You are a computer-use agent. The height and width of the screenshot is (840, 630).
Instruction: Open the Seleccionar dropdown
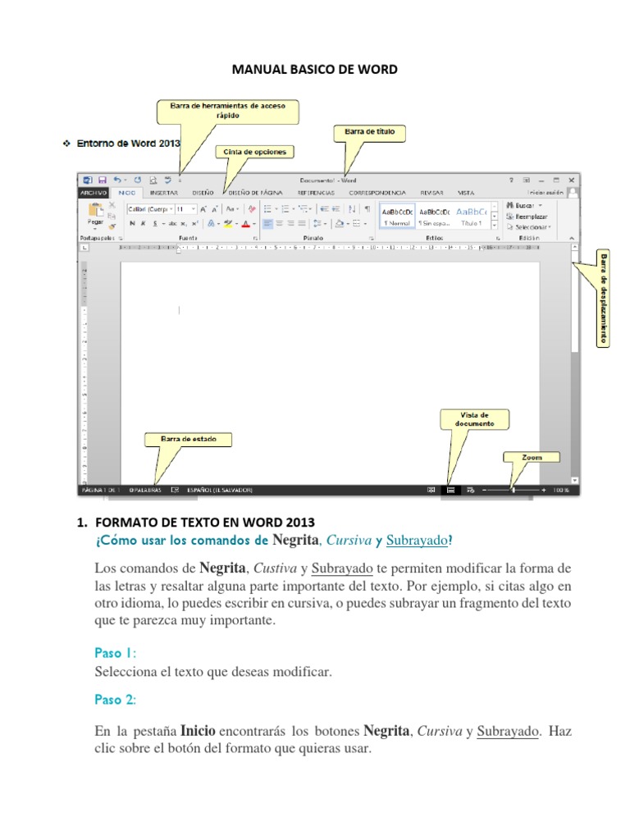[529, 227]
